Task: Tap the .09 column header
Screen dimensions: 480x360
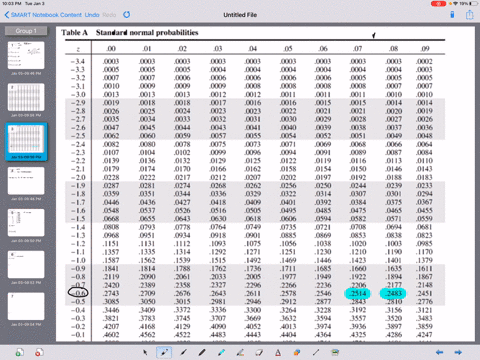Action: (x=425, y=49)
